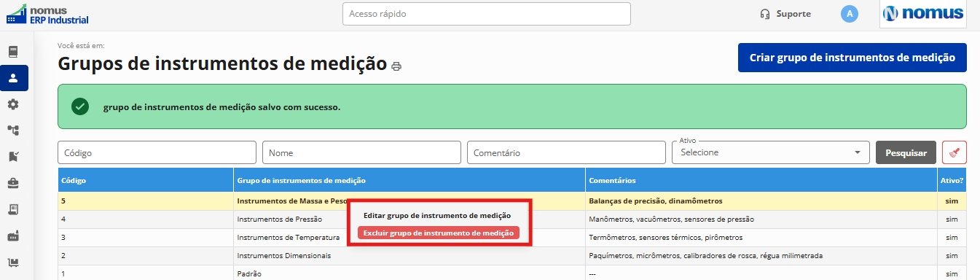Click comment 'Termômetros, sensores térmicos, pirômetros'
Image resolution: width=980 pixels, height=280 pixels.
click(666, 237)
